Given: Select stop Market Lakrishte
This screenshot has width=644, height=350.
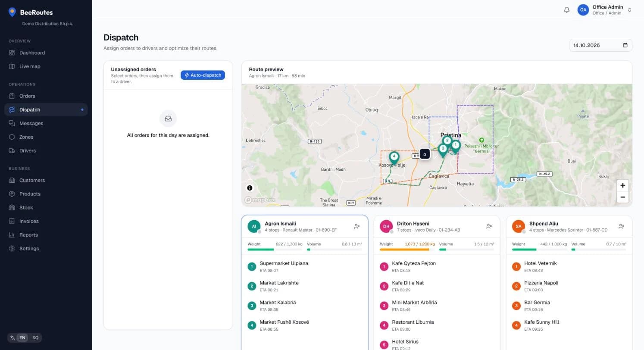Looking at the screenshot, I should 305,286.
